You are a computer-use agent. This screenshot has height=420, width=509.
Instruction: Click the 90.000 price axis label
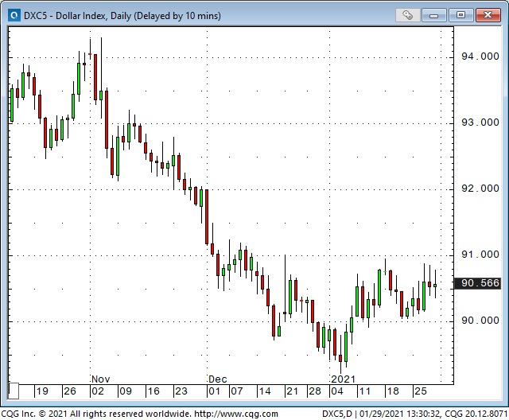[x=480, y=321]
